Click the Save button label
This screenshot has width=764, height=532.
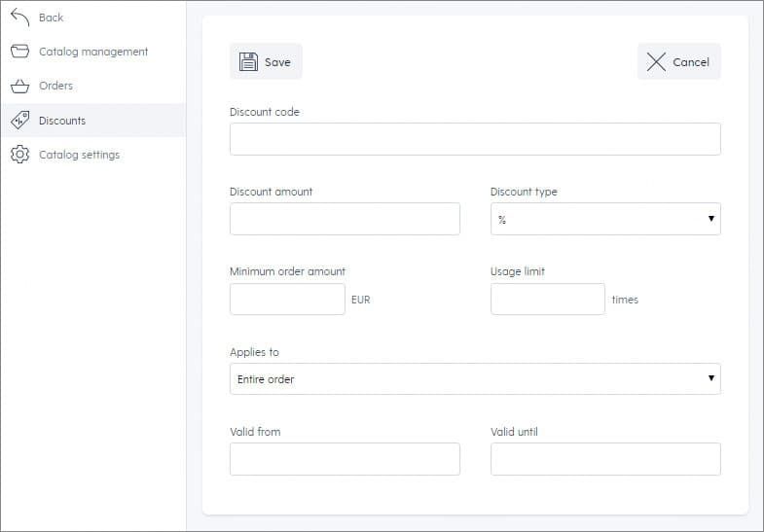(x=277, y=62)
